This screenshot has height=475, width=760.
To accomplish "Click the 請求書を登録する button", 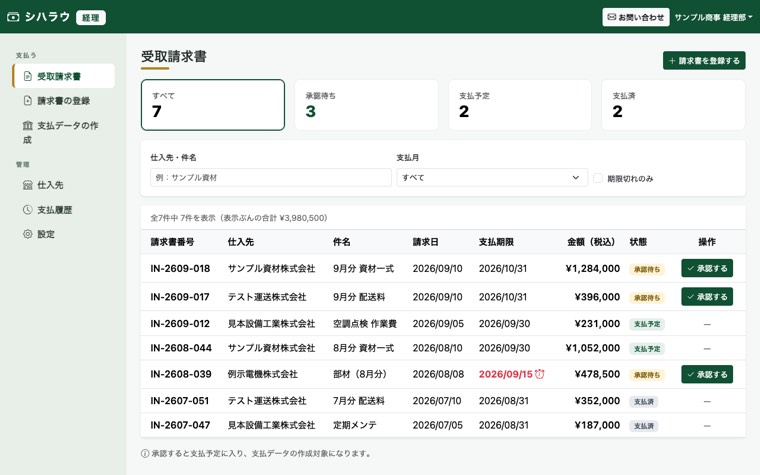I will [x=704, y=61].
